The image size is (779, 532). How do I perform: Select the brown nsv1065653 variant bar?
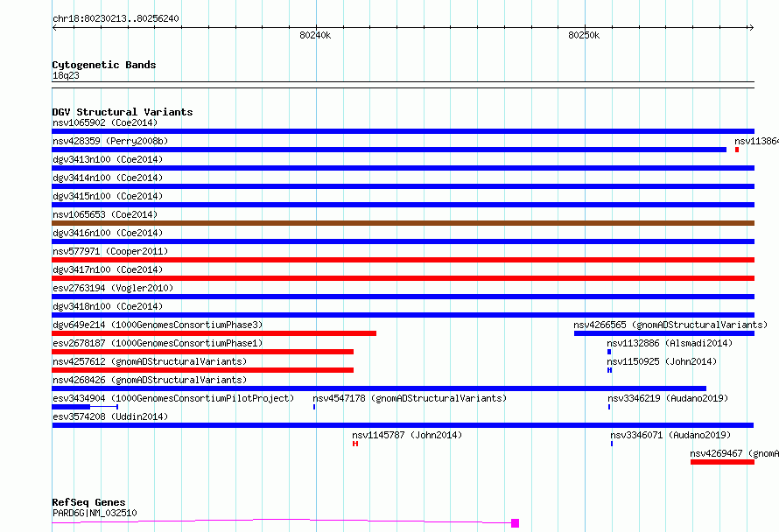(x=403, y=223)
